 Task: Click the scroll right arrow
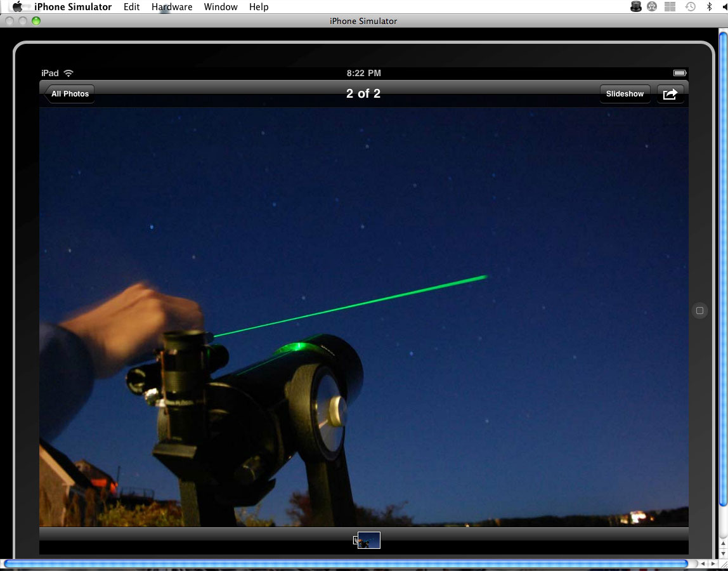(x=713, y=564)
